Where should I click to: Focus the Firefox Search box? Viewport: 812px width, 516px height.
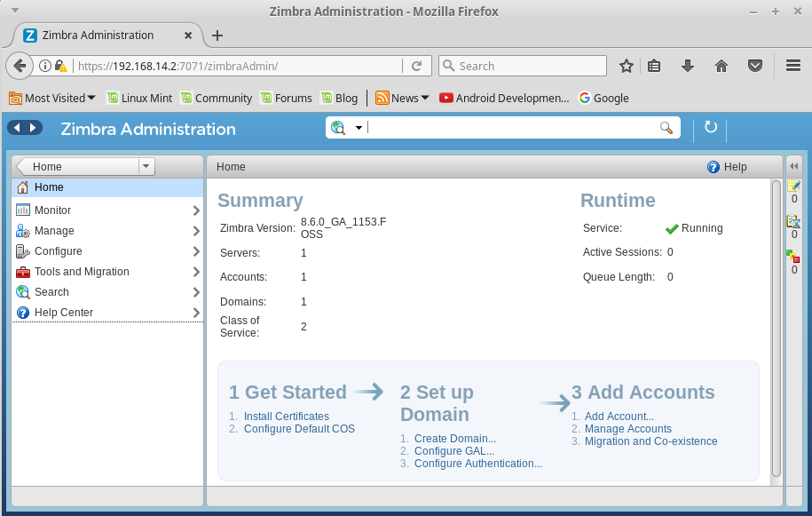(522, 66)
